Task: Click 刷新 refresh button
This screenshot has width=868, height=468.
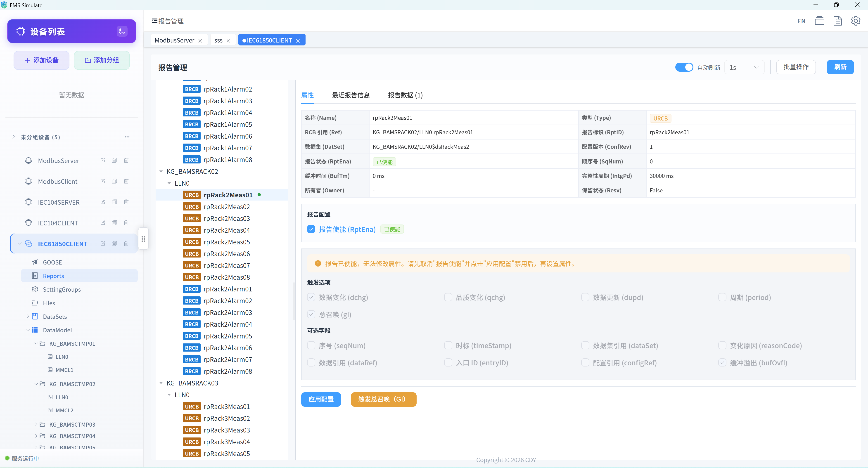Action: [840, 67]
